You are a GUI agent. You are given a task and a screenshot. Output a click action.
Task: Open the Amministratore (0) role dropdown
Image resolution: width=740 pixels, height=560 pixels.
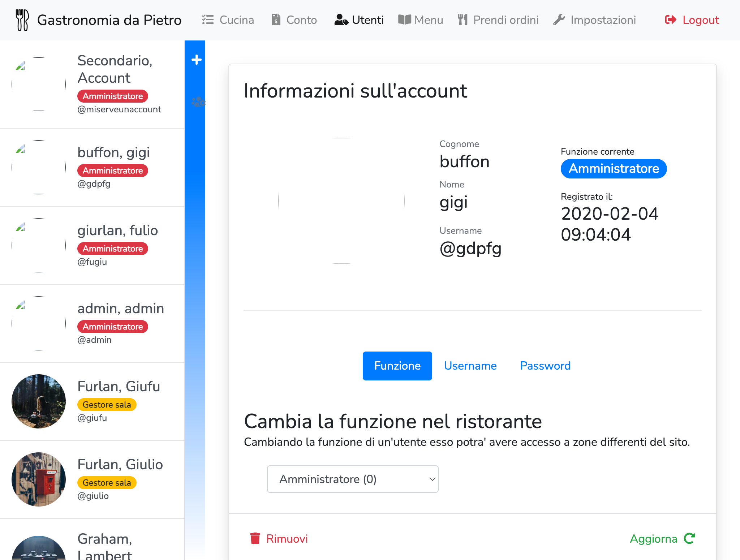point(352,479)
